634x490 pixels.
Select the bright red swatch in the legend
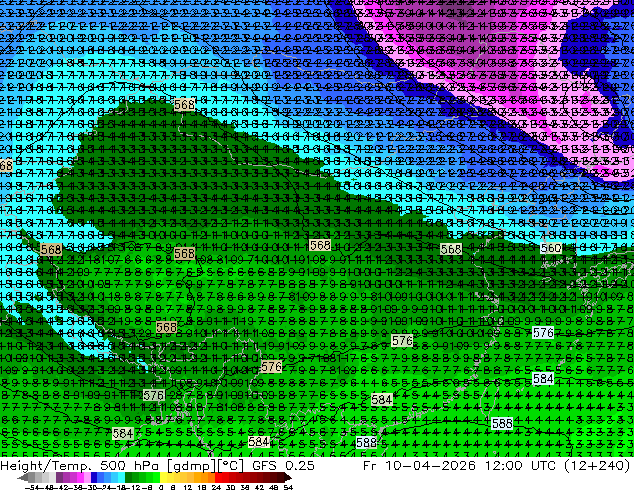tap(219, 478)
